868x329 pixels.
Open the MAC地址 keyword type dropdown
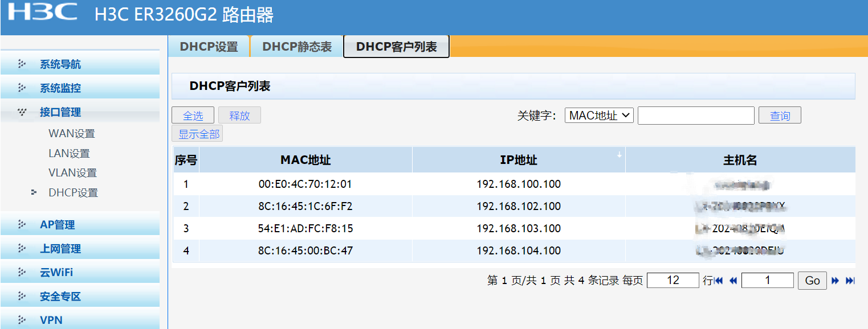(x=599, y=116)
